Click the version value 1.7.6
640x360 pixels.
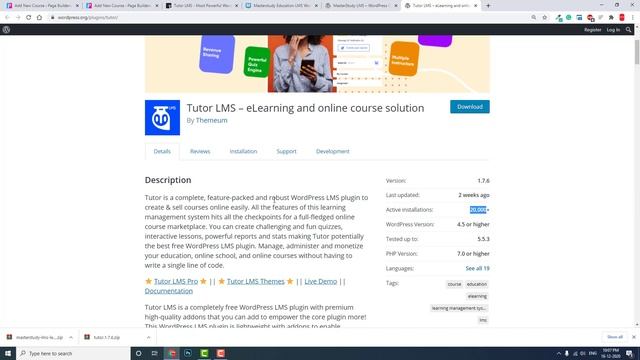point(483,180)
